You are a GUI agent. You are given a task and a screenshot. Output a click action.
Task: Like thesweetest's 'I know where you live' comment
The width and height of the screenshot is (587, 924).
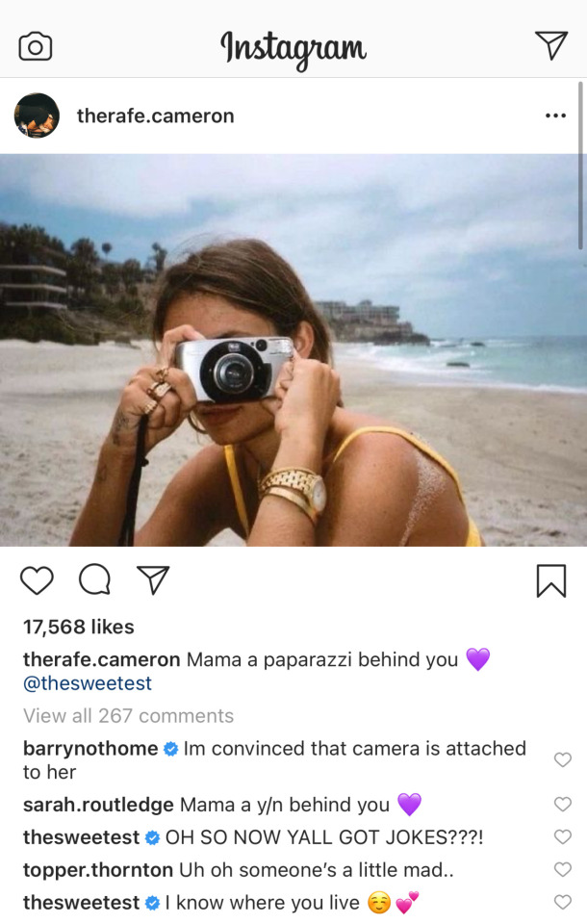tap(563, 903)
